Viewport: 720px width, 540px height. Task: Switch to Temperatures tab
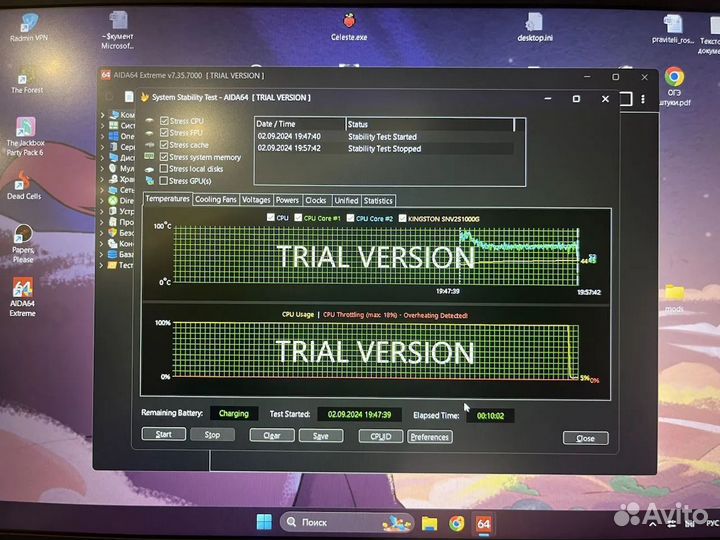point(167,199)
